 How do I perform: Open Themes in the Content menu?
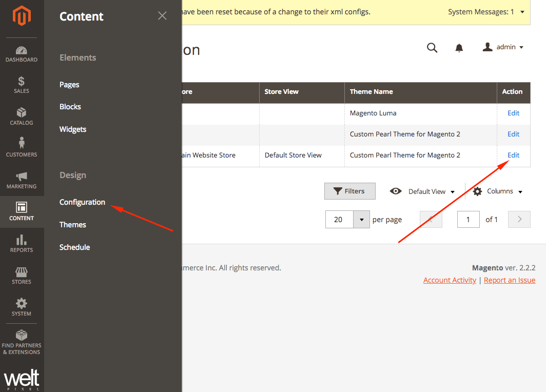pos(72,224)
